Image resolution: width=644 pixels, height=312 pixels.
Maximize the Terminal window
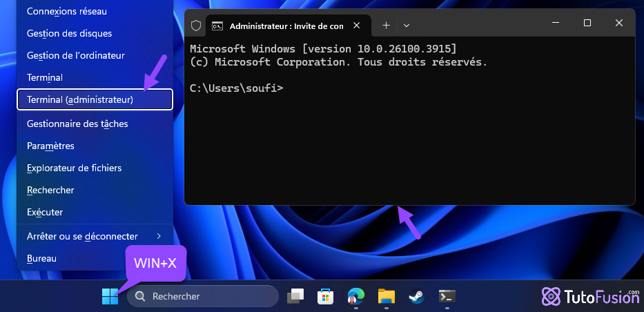point(587,23)
